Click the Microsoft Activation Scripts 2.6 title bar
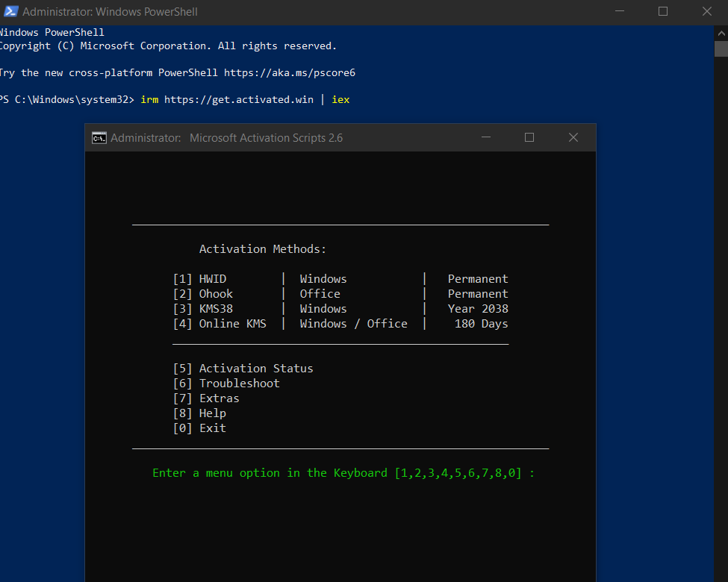728x582 pixels. 266,137
